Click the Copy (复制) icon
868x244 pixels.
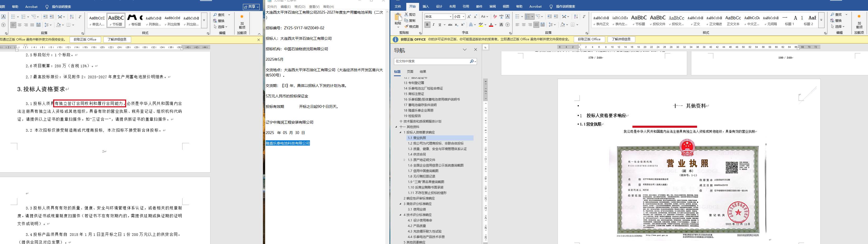(x=406, y=21)
